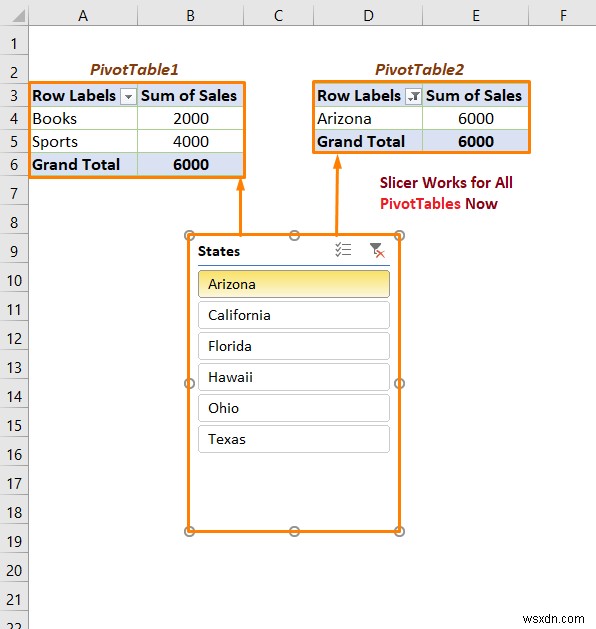Select Florida in the States slicer
The width and height of the screenshot is (596, 629).
(x=294, y=346)
